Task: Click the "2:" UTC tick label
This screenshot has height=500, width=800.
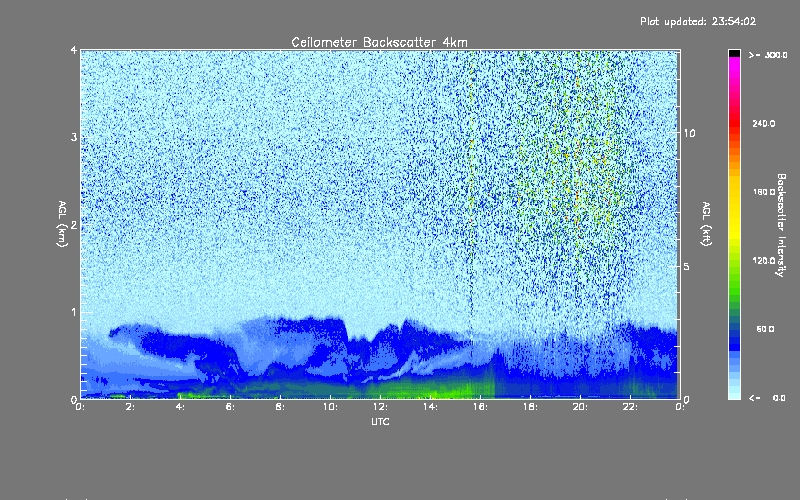Action: click(130, 407)
